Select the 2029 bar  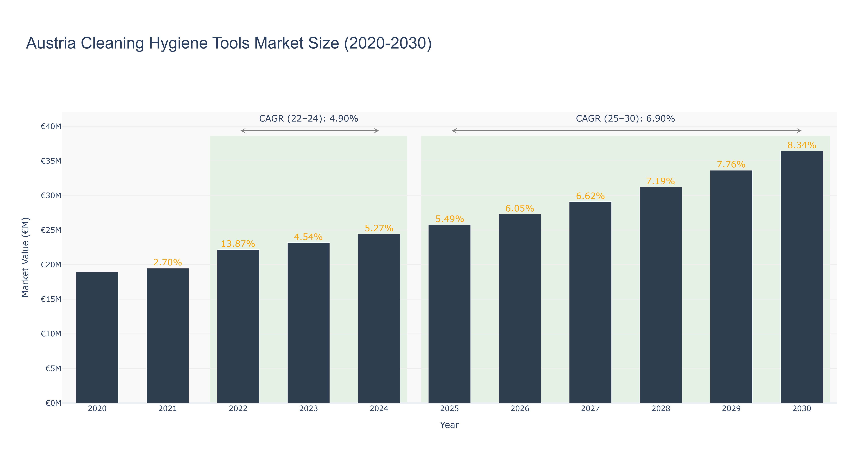[x=731, y=287]
